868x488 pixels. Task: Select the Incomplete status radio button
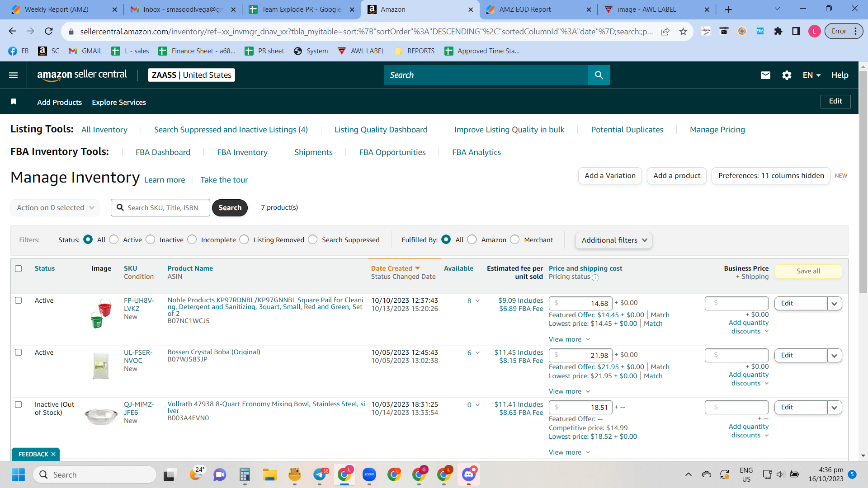click(x=192, y=239)
